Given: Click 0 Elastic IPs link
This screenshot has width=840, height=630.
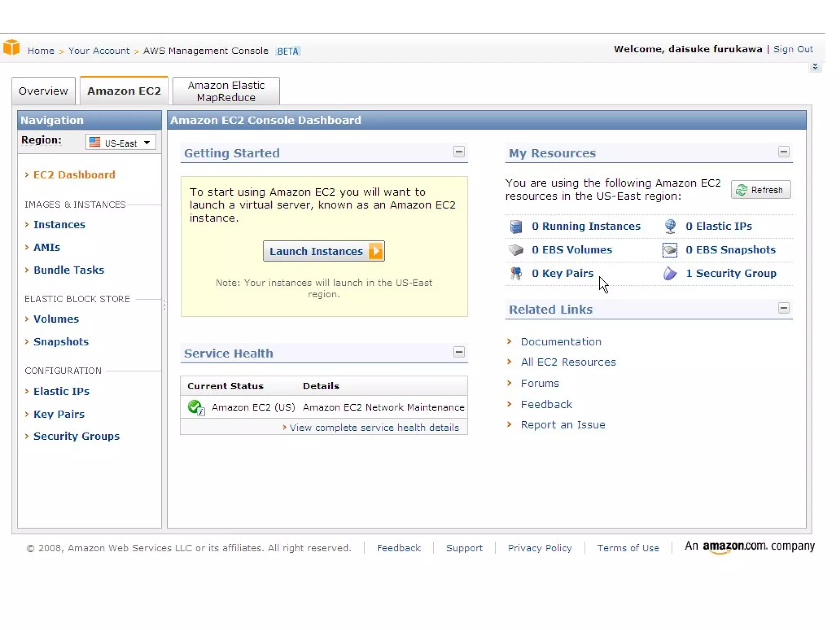Looking at the screenshot, I should 719,226.
